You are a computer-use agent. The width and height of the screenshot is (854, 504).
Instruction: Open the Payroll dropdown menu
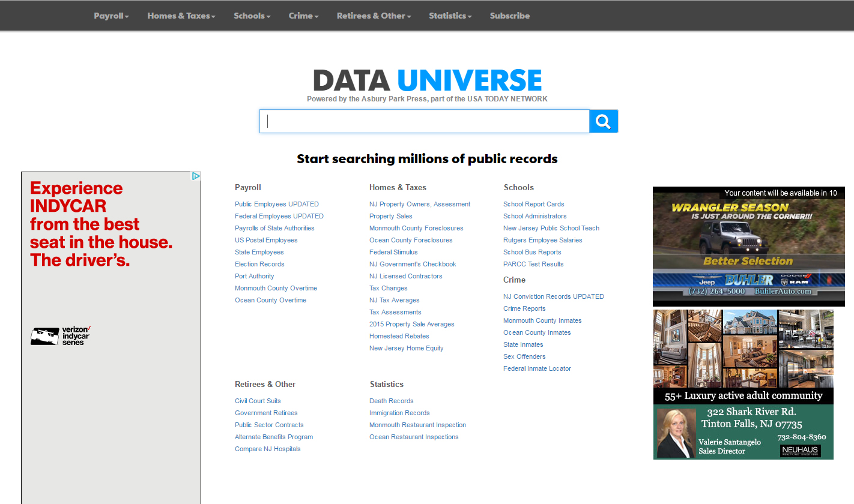point(112,16)
